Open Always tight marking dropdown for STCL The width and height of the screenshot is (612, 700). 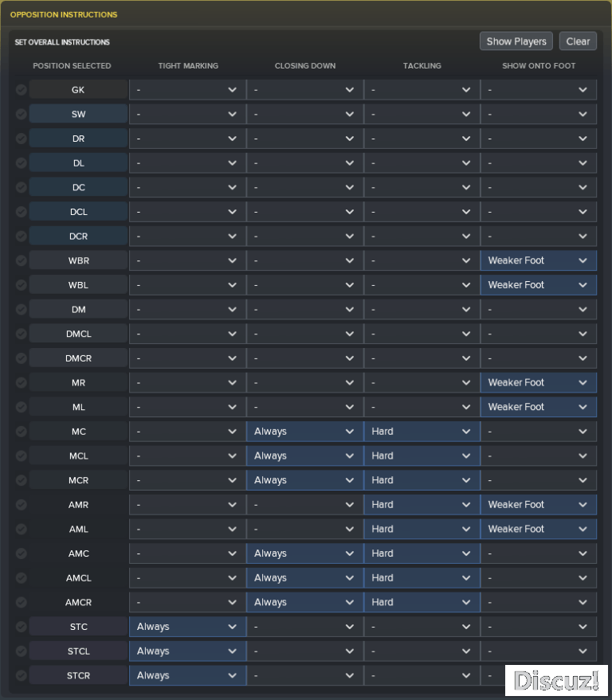(187, 651)
